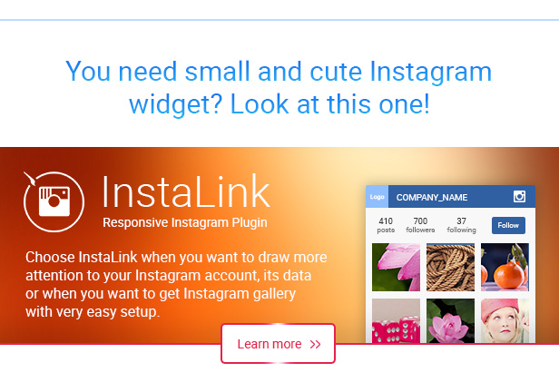Click the 410 posts counter

coord(386,225)
